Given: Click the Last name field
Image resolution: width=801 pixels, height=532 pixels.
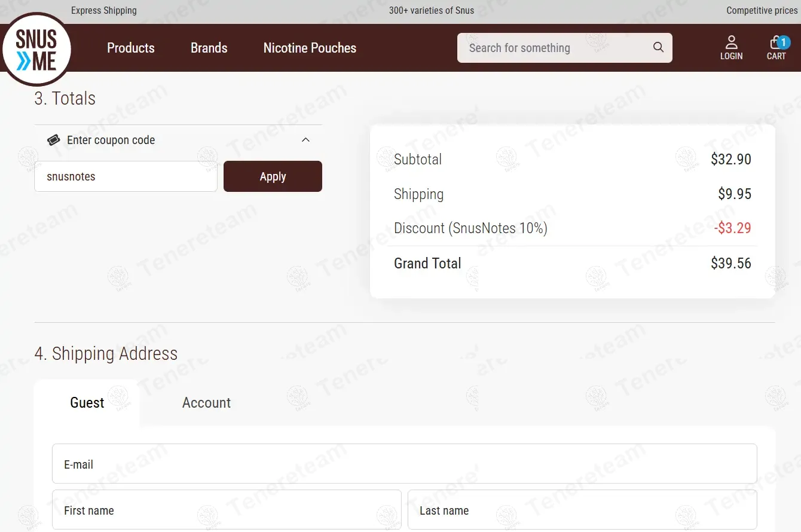Looking at the screenshot, I should [x=582, y=510].
